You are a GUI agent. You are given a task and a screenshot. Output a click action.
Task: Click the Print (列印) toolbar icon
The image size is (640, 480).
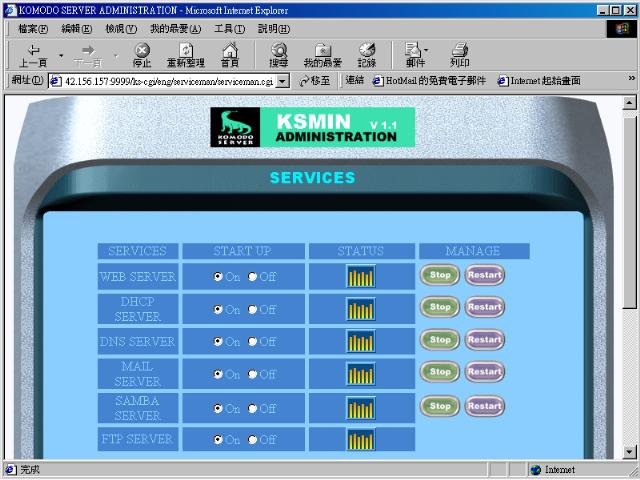pyautogui.click(x=459, y=54)
